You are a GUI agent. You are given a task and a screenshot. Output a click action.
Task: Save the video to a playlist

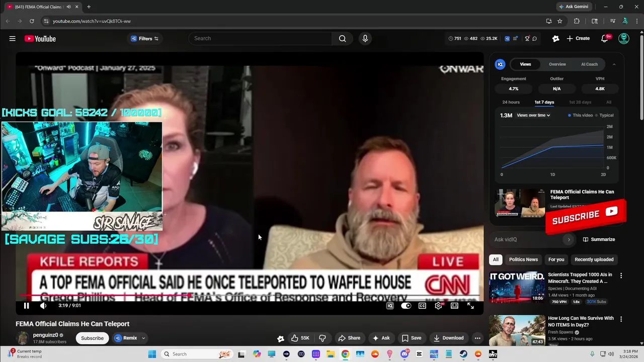[x=411, y=338]
